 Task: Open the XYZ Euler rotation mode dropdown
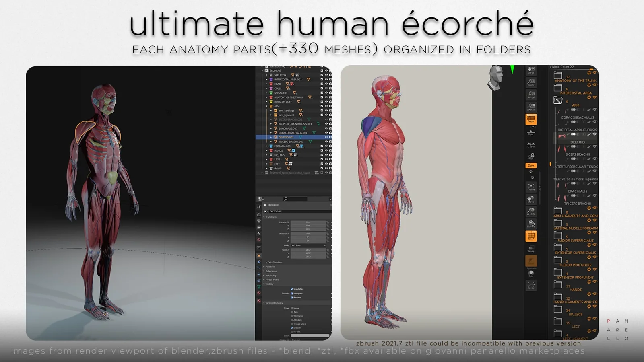tap(308, 245)
